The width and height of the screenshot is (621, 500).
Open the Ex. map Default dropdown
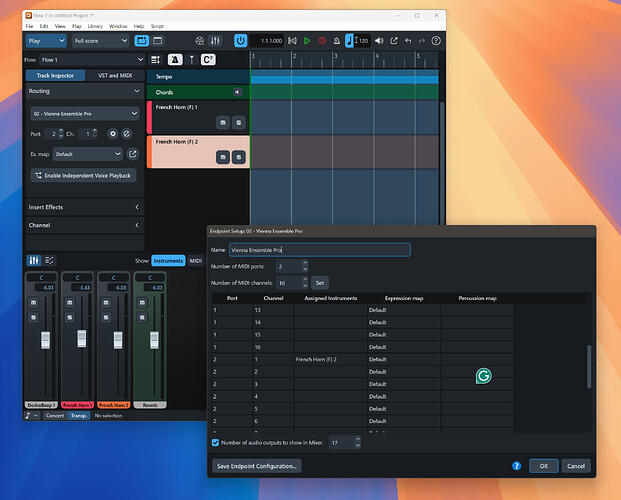pyautogui.click(x=88, y=154)
